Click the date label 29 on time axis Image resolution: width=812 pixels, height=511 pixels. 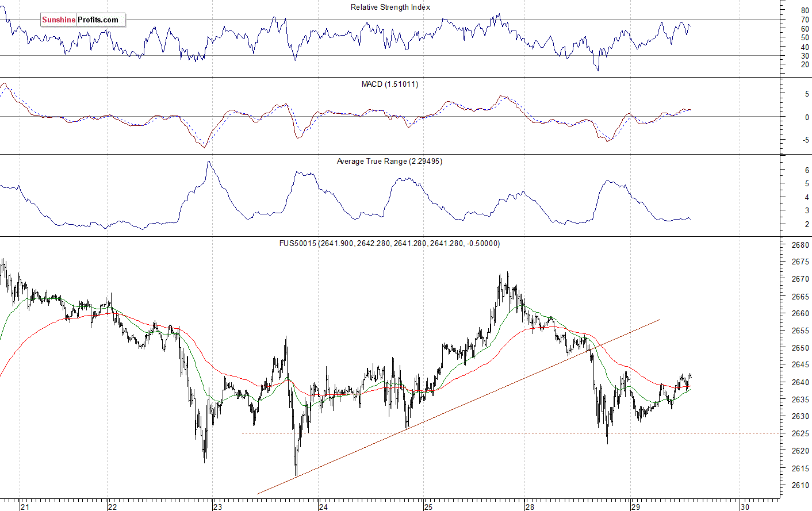pyautogui.click(x=635, y=506)
